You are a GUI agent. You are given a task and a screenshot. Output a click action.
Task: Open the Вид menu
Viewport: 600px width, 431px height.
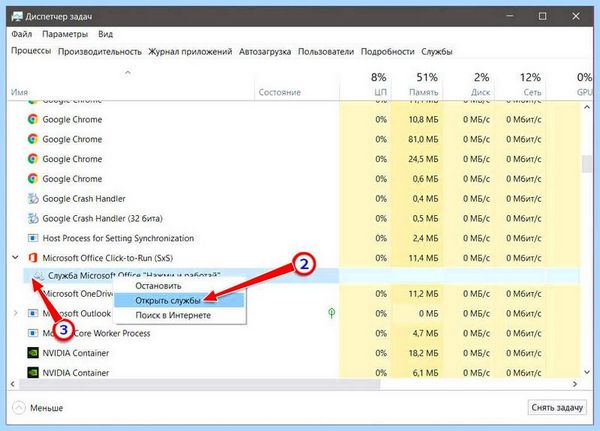click(105, 34)
